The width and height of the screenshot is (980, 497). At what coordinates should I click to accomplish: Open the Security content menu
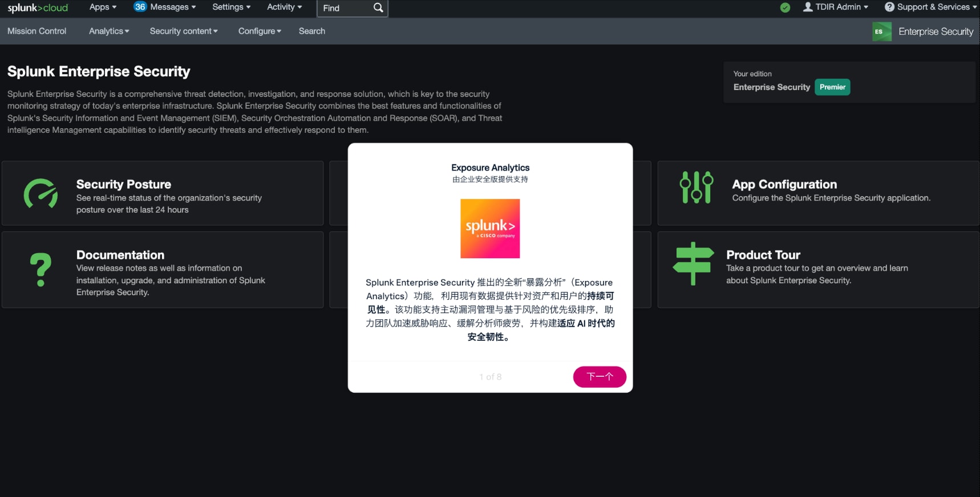[x=184, y=31]
